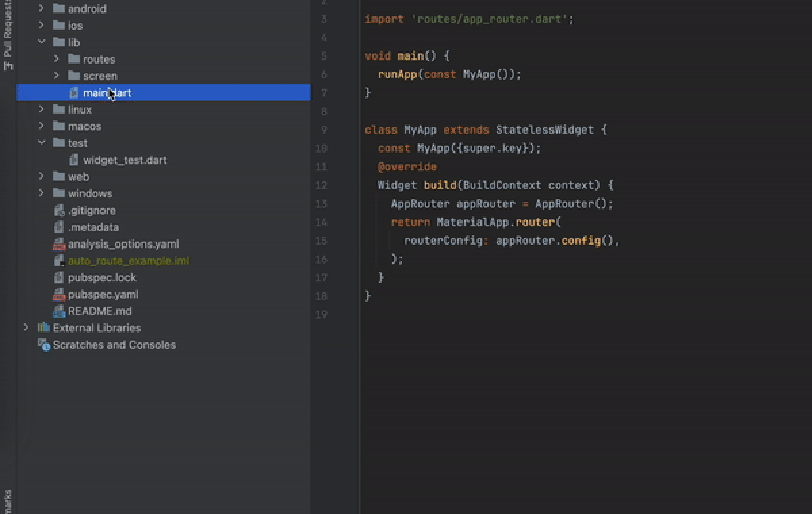Click the pubspec.yaml file icon
The height and width of the screenshot is (514, 812).
point(59,295)
